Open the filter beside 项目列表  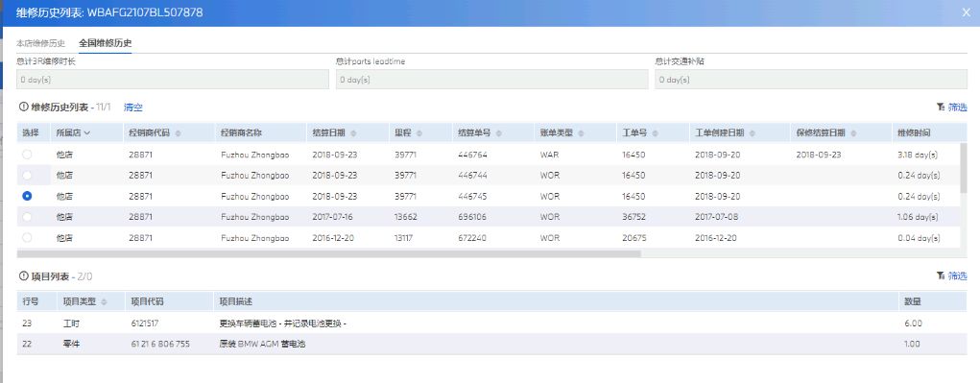[x=951, y=276]
